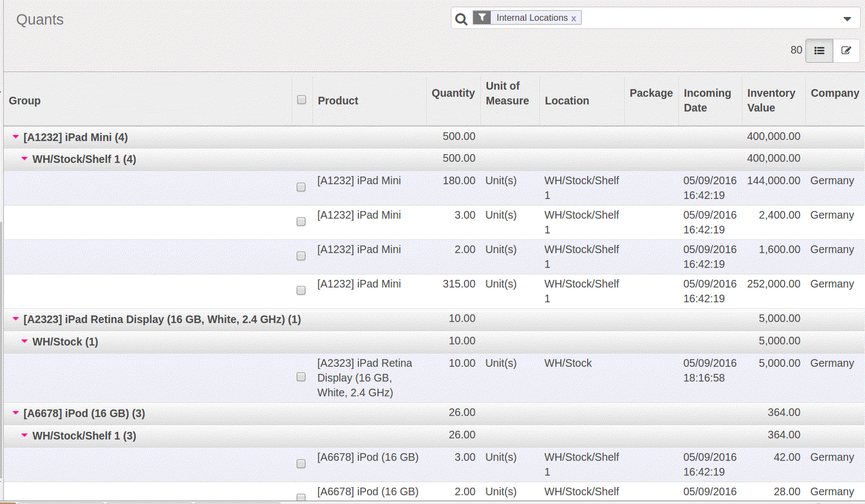Select the WH/Stock location cell
This screenshot has width=865, height=504.
click(568, 363)
